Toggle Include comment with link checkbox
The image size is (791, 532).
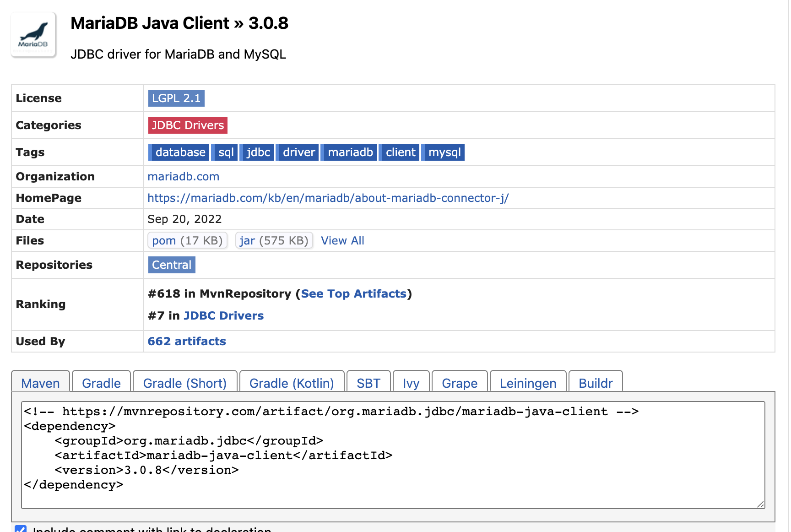(x=21, y=529)
